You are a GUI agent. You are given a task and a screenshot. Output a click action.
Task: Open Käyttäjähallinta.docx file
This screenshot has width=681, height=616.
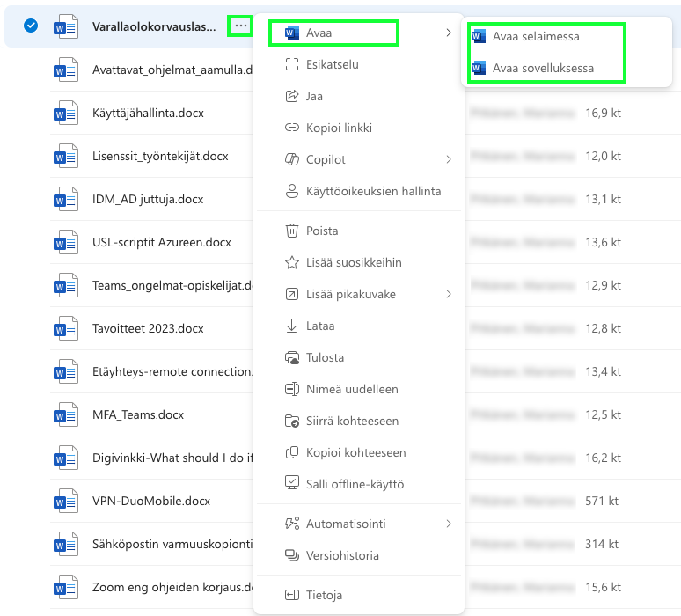pyautogui.click(x=148, y=113)
